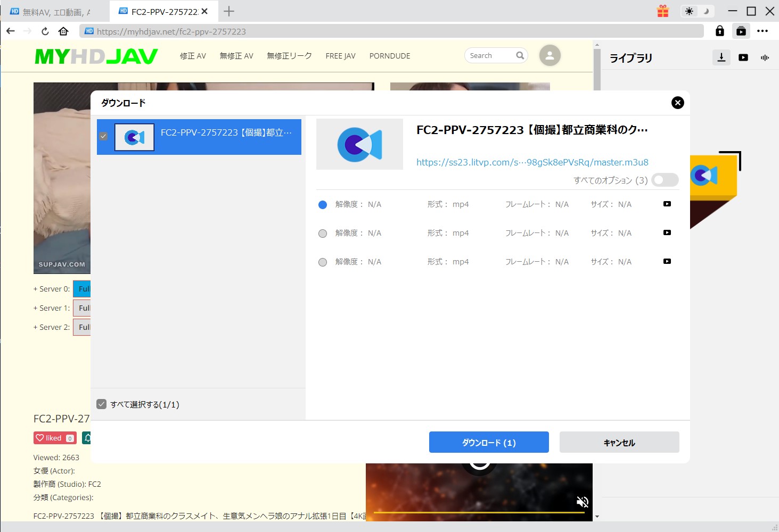Toggle the select all (1/1) checkbox

point(102,404)
